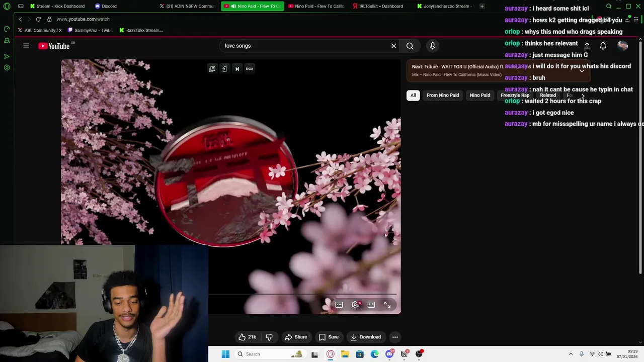This screenshot has height=362, width=644.
Task: Open Microsoft Edge from the taskbar
Action: click(374, 354)
